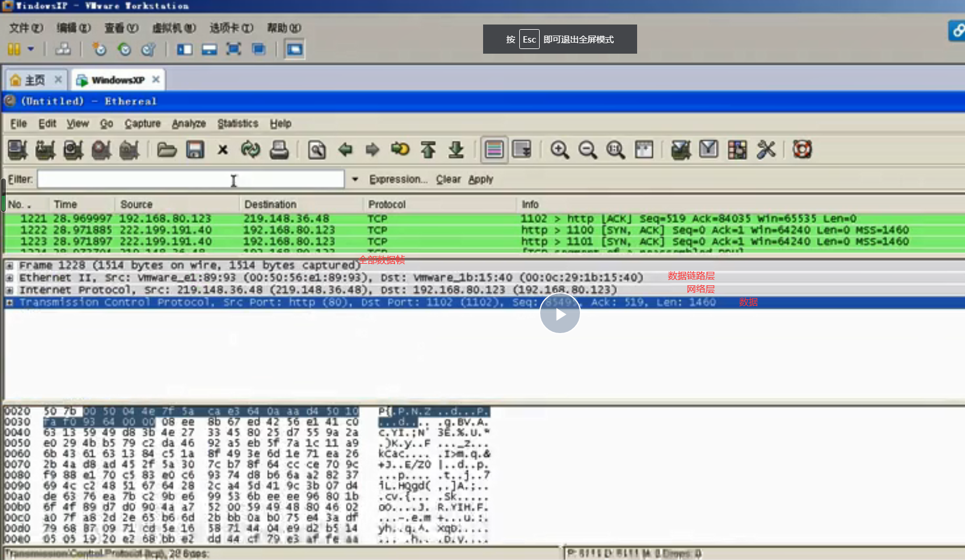Reset zoom to normal size
The height and width of the screenshot is (560, 965).
(x=616, y=150)
